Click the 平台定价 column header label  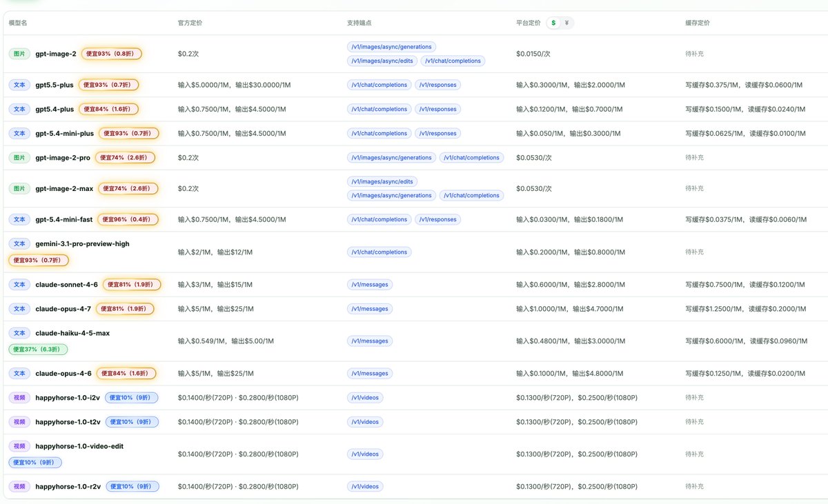click(529, 23)
